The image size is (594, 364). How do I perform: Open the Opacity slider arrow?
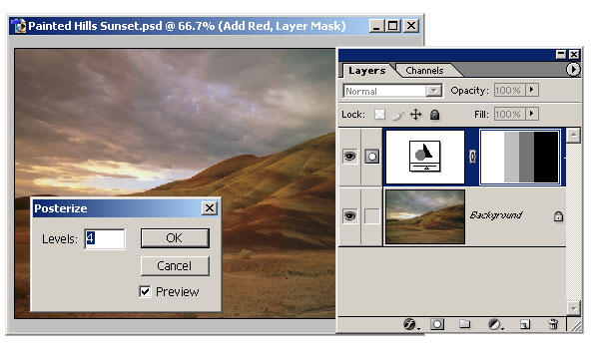coord(532,90)
